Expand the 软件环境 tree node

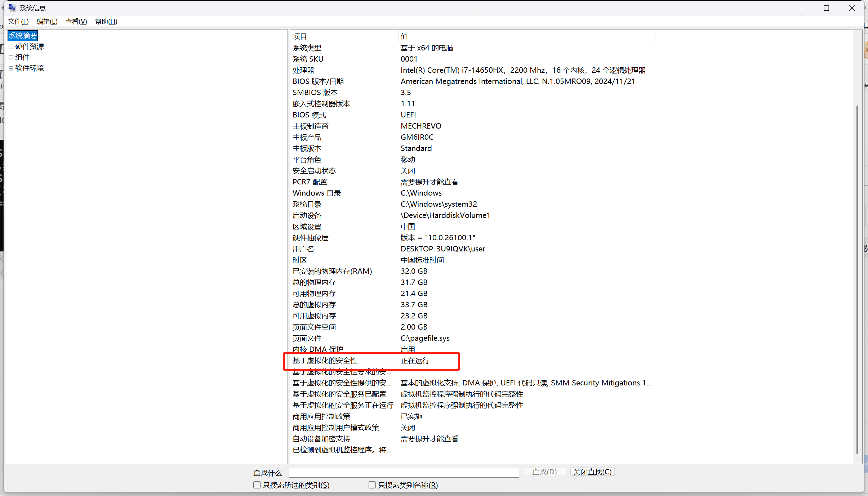point(11,68)
